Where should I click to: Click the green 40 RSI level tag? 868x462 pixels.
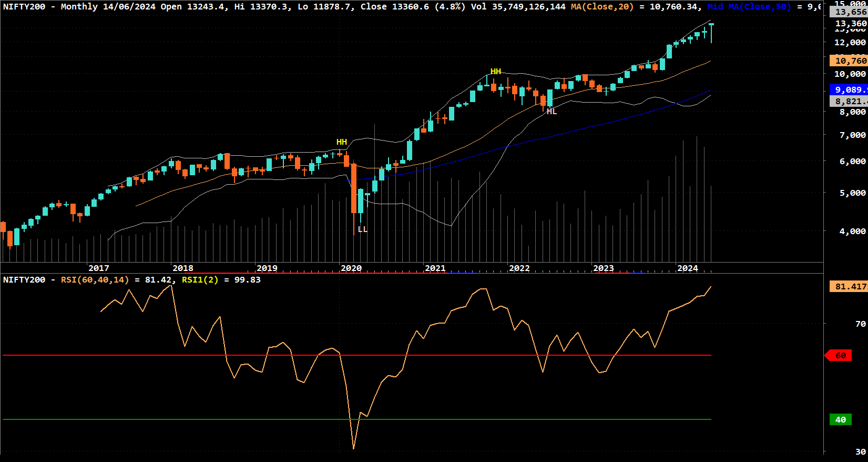840,419
